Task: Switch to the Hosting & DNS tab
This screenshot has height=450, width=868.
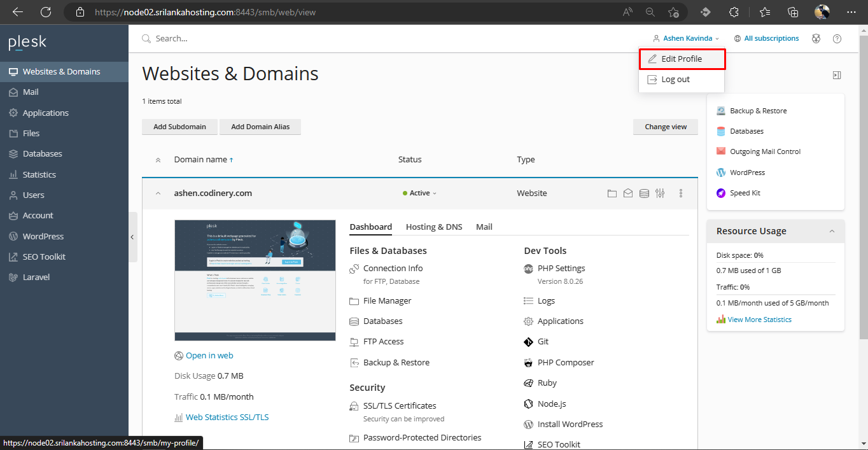Action: click(434, 227)
